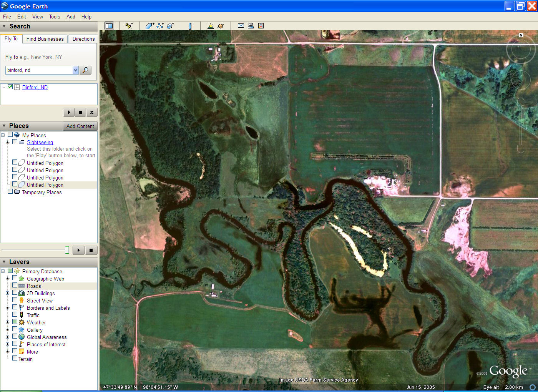Click the 3D Buildings layer icon

pyautogui.click(x=22, y=293)
